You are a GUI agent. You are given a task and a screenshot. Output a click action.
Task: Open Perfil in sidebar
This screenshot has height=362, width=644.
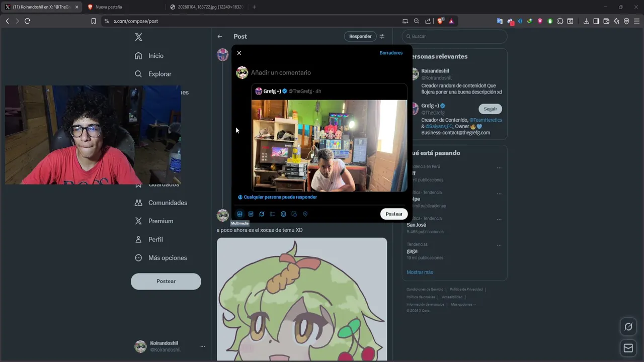click(148, 239)
